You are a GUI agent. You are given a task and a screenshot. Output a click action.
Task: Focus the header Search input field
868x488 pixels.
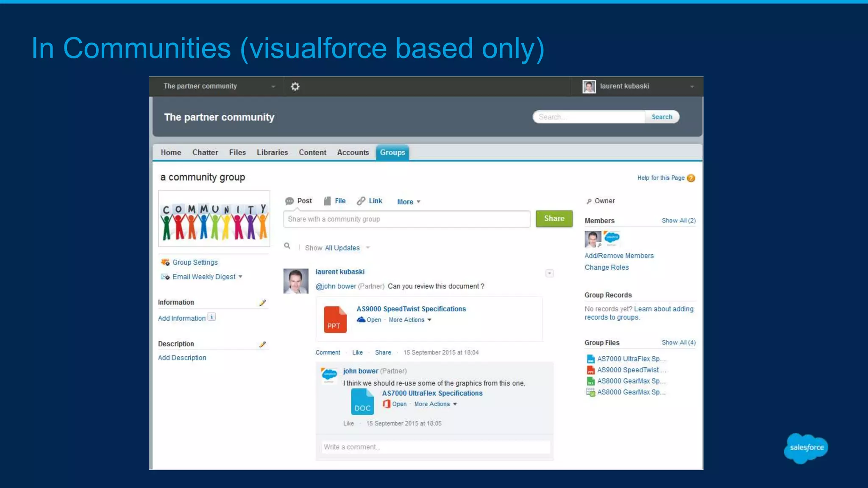(589, 117)
